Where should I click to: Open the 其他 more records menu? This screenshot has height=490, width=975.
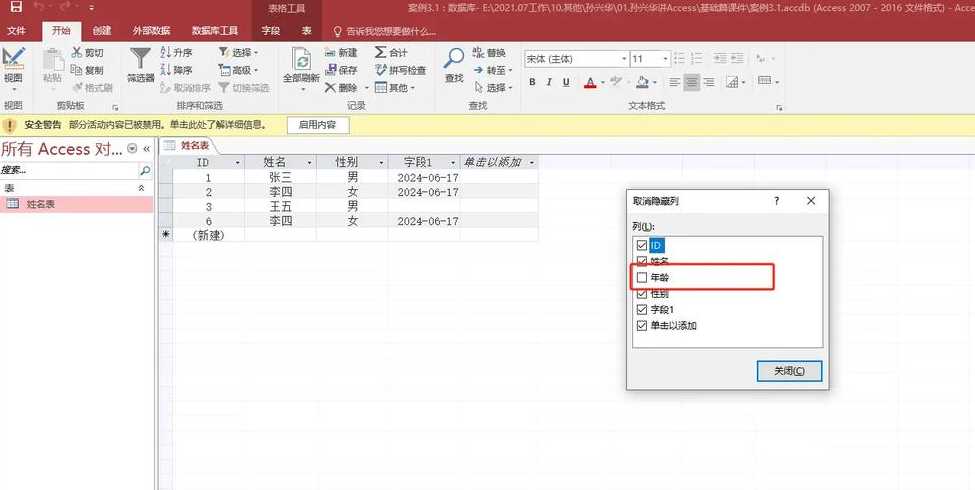(x=395, y=88)
